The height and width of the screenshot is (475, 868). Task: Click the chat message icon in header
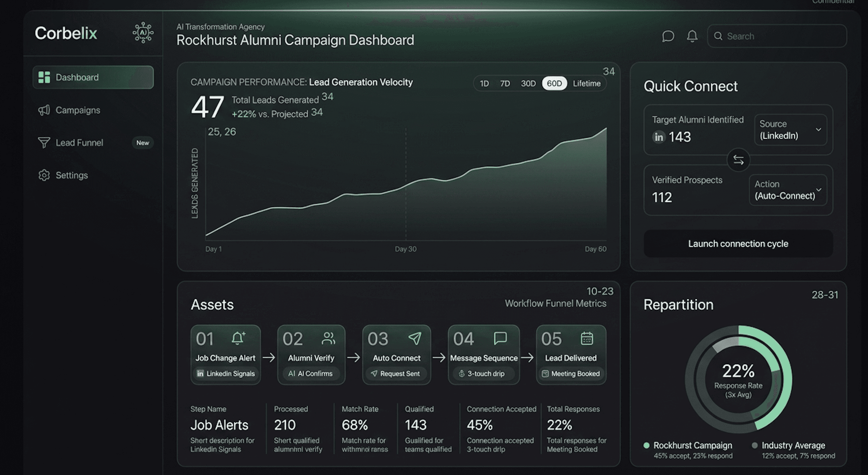[668, 36]
